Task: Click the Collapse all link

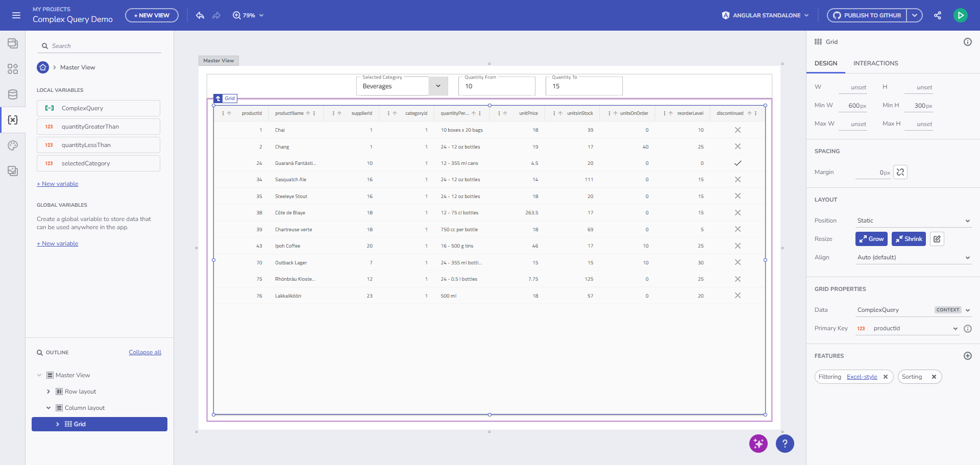Action: 145,352
